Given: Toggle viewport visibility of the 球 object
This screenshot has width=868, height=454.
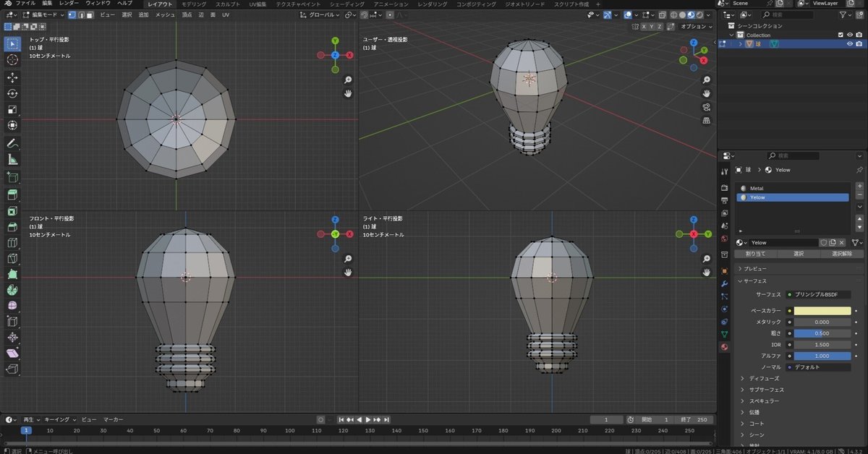Looking at the screenshot, I should 850,43.
